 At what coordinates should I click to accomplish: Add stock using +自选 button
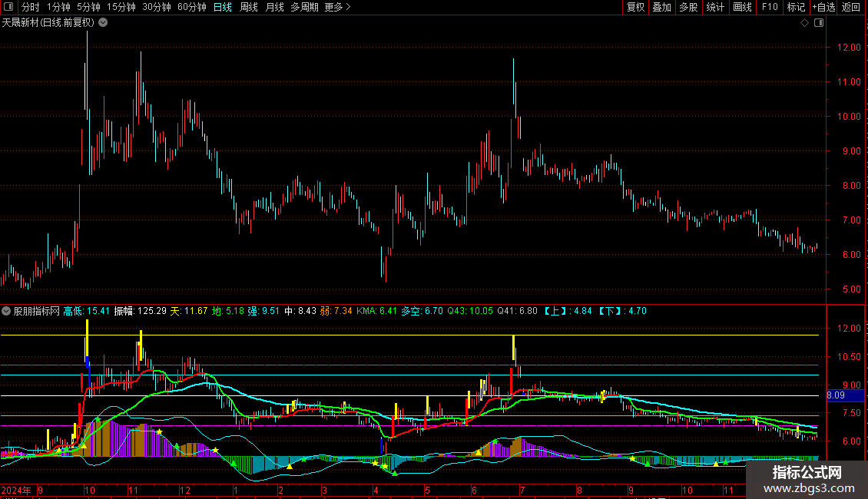click(x=823, y=7)
